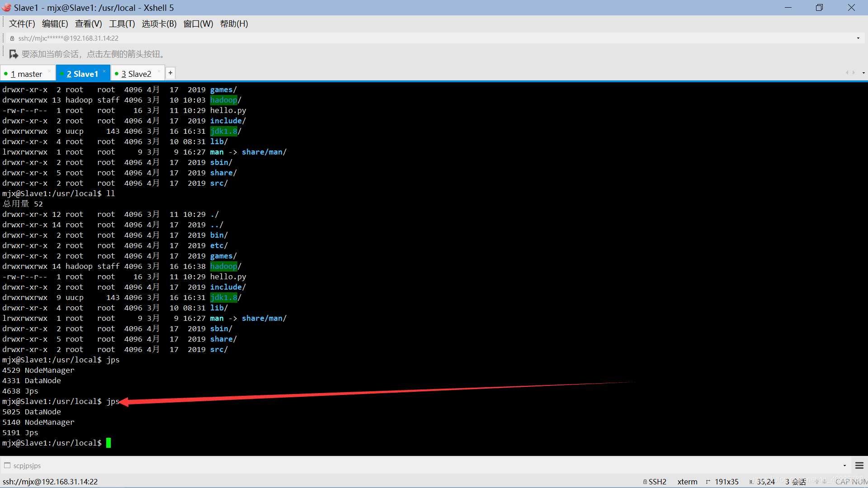Close the Slave1 tab with its x
The height and width of the screenshot is (488, 868).
[104, 71]
